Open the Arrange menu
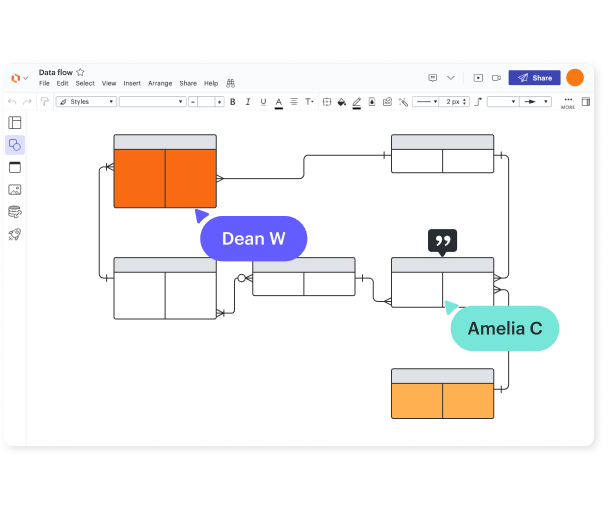Screen dimensions: 608x509 tap(160, 84)
